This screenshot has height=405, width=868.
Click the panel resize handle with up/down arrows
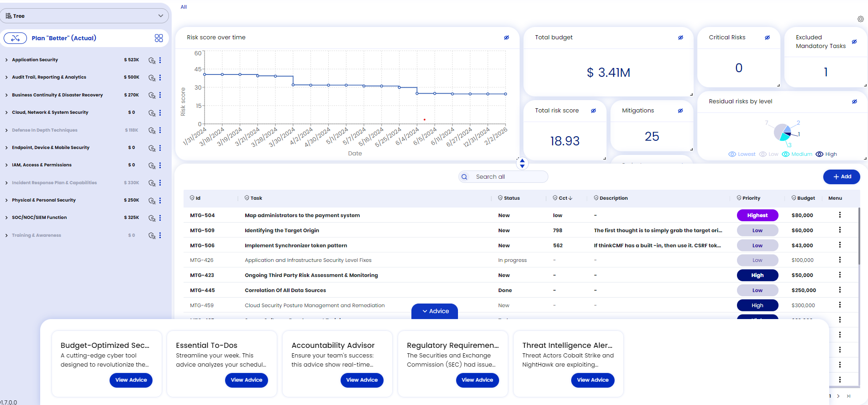click(x=522, y=163)
